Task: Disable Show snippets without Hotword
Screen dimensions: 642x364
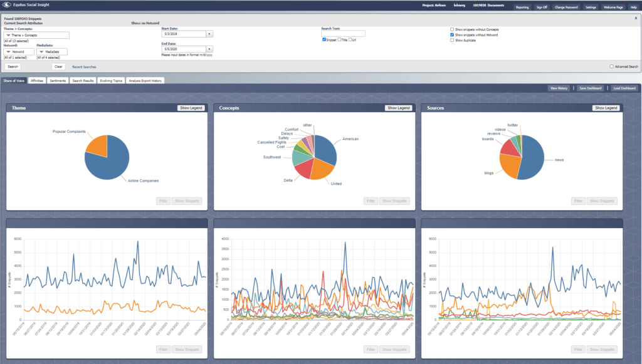Action: 452,34
